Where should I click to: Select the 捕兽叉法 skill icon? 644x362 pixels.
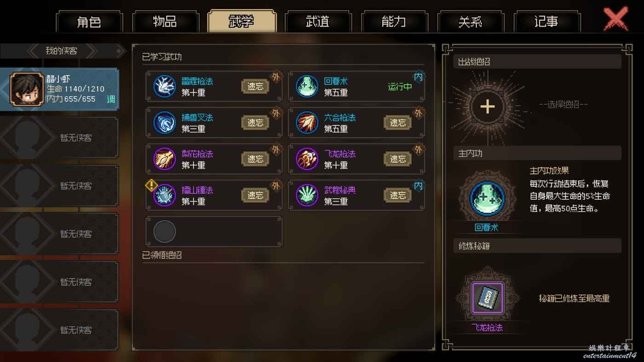(164, 123)
